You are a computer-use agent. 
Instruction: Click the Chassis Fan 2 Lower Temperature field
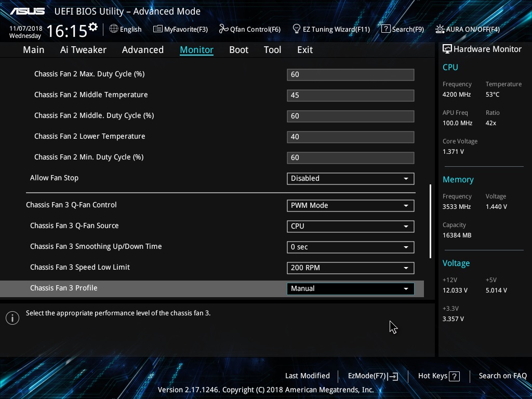pyautogui.click(x=351, y=137)
